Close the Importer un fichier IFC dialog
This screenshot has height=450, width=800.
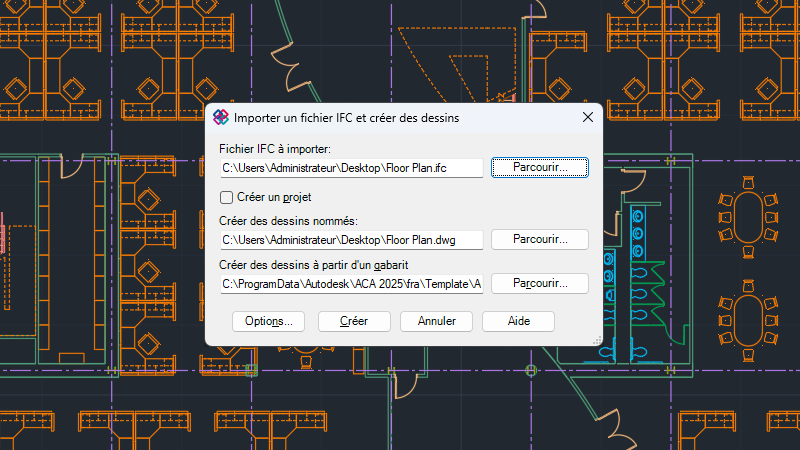tap(588, 117)
